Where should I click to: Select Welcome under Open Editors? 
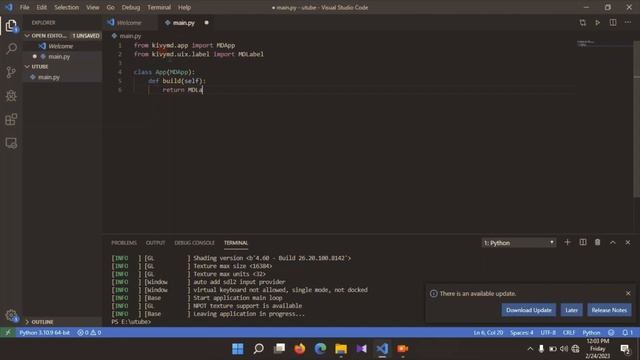click(62, 46)
